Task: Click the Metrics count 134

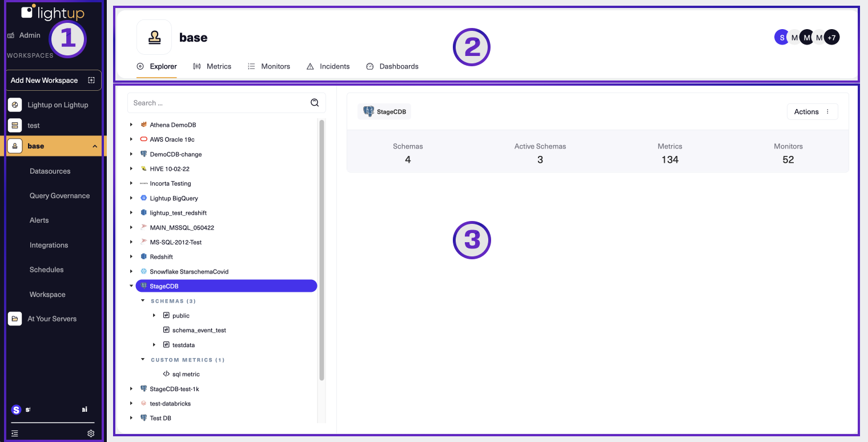Action: click(670, 160)
